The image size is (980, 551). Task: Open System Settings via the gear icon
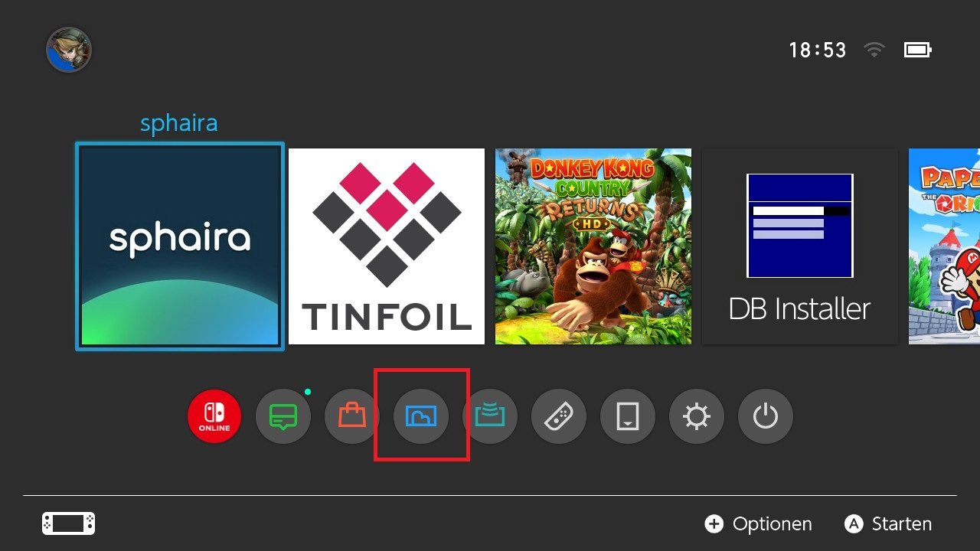point(697,417)
